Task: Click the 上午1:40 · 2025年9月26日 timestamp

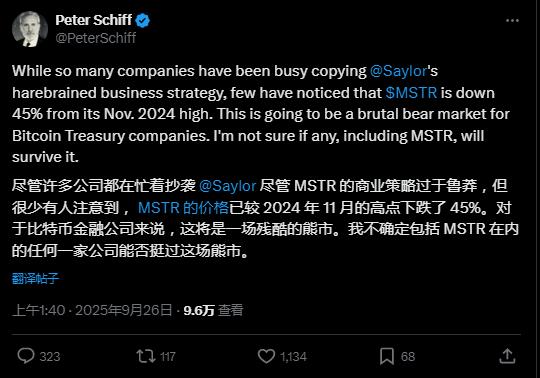Action: (92, 310)
